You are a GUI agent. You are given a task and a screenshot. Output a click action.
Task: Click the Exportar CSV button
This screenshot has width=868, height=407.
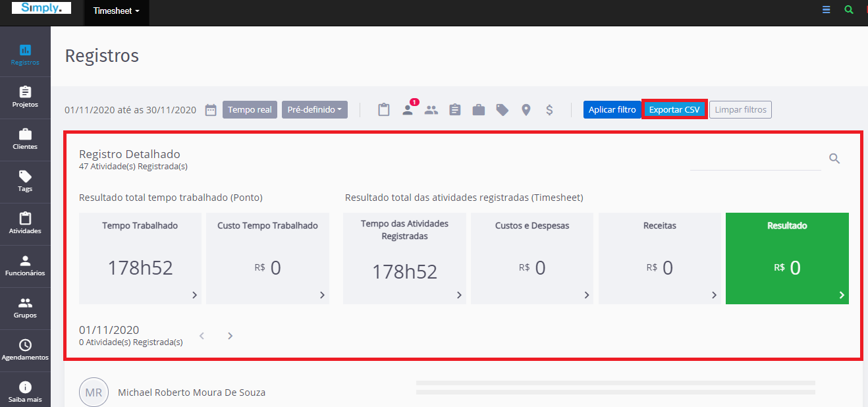(x=674, y=110)
